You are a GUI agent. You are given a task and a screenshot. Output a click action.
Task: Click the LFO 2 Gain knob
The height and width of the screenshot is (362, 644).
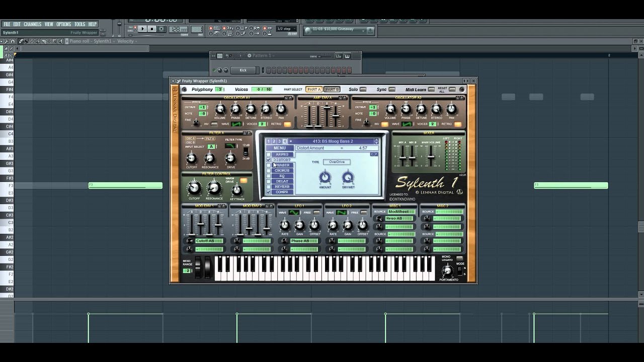348,225
